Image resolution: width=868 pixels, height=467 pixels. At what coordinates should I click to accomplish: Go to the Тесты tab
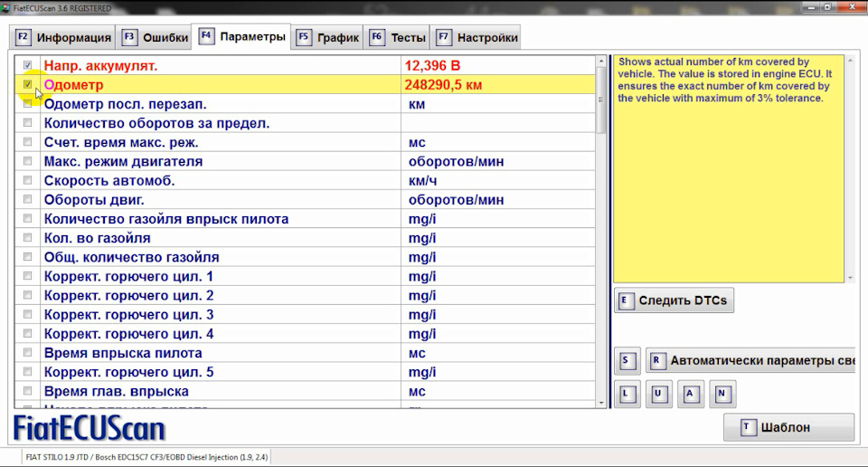397,38
